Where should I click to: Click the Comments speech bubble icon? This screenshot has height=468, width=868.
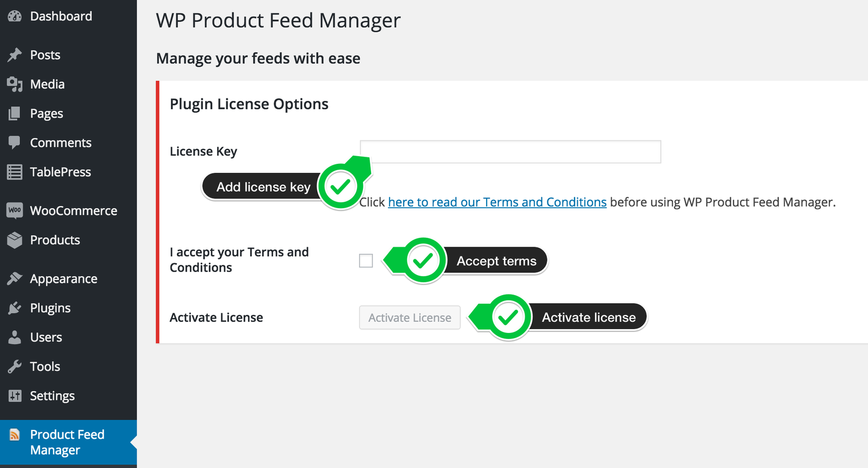pyautogui.click(x=15, y=143)
